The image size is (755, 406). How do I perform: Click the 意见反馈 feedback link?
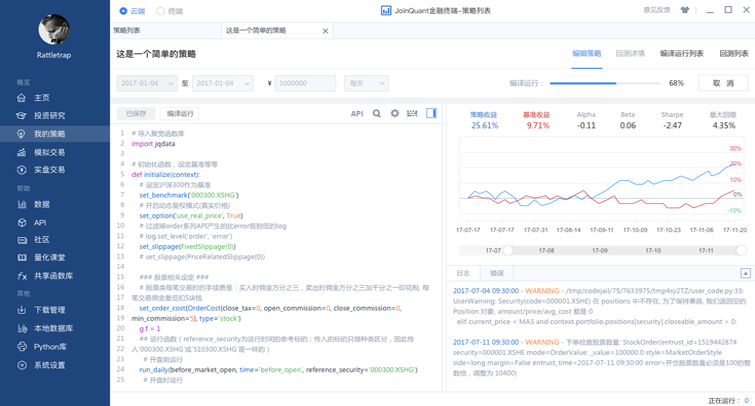[x=657, y=10]
